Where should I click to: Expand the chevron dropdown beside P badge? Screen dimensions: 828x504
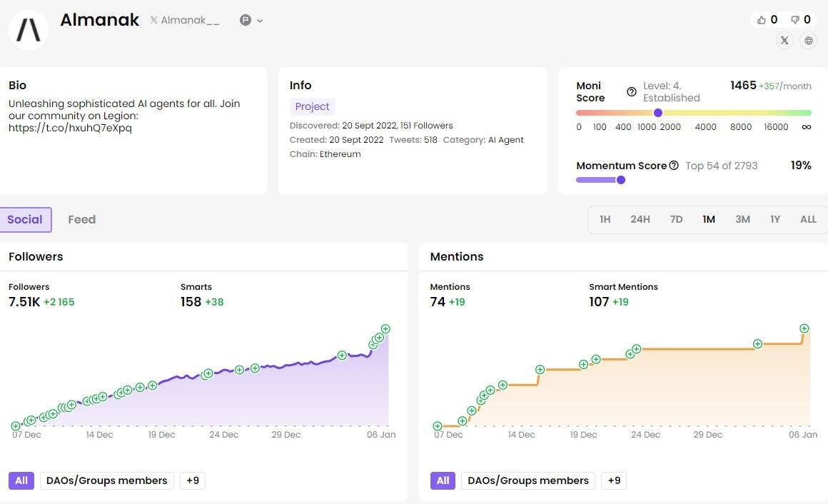260,21
